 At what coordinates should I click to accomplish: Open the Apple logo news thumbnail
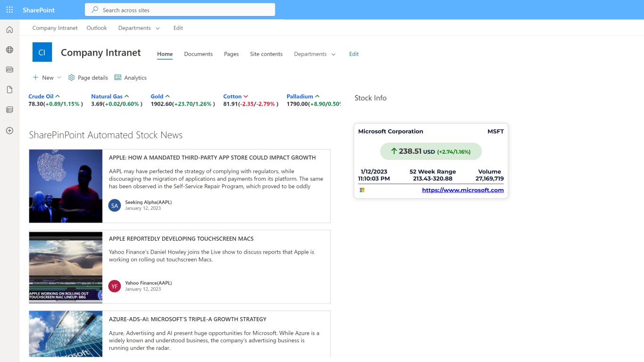[x=66, y=186]
